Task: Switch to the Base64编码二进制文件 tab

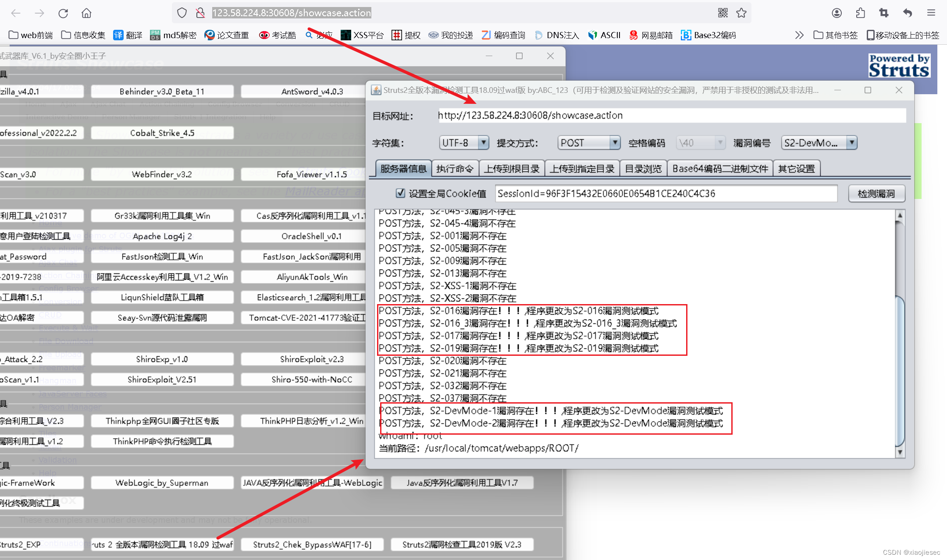Action: point(719,168)
